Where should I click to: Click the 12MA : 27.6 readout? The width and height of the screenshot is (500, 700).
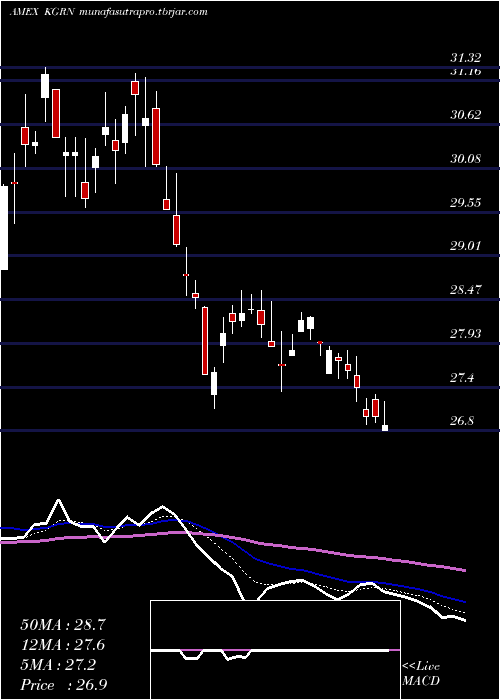[x=63, y=645]
